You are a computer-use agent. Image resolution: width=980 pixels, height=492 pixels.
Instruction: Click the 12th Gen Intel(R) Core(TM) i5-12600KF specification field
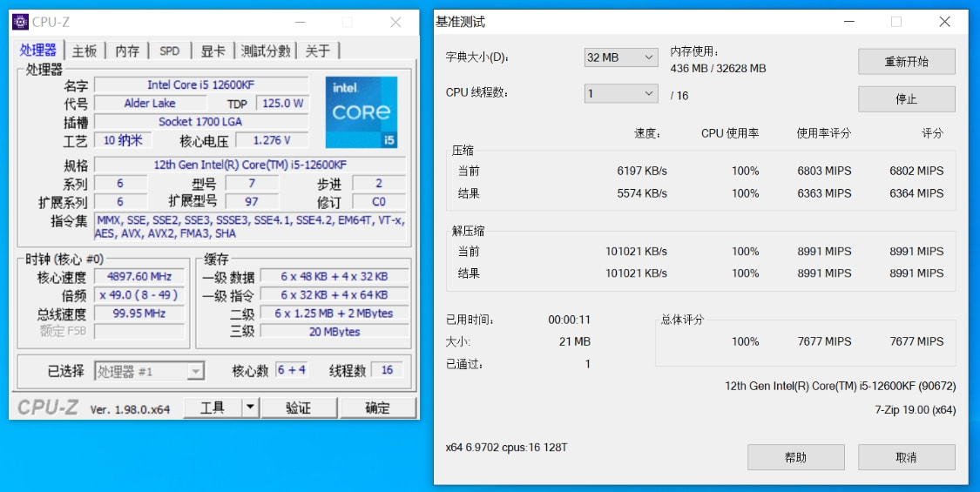[250, 165]
